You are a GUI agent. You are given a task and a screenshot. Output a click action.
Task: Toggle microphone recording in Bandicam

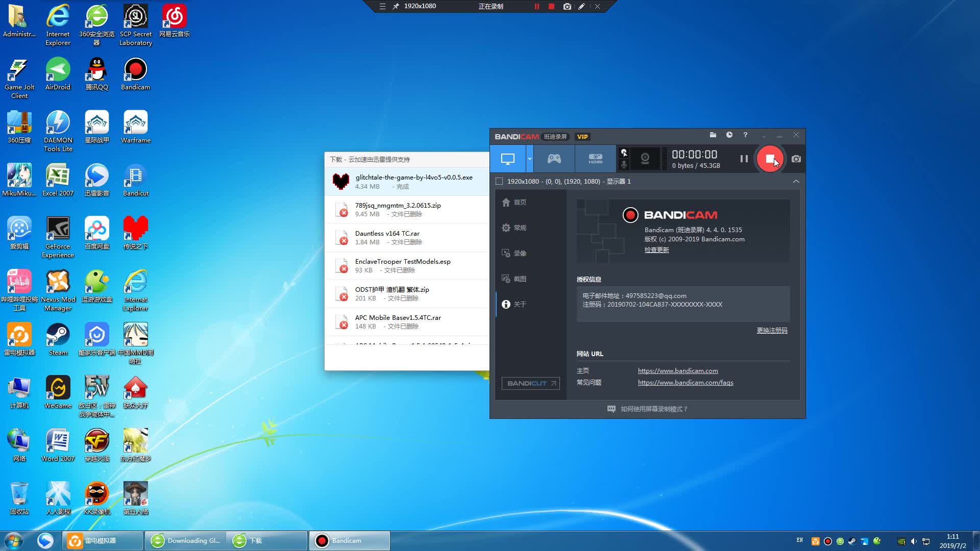(x=624, y=165)
